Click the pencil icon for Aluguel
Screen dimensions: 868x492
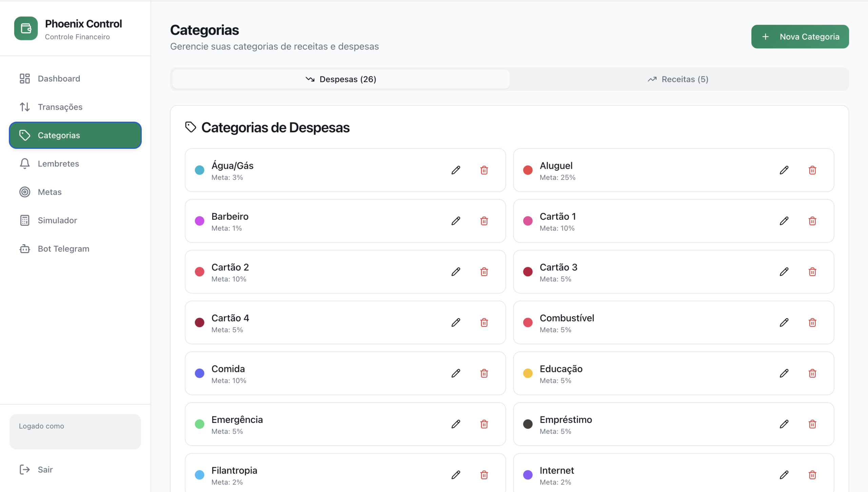[784, 170]
